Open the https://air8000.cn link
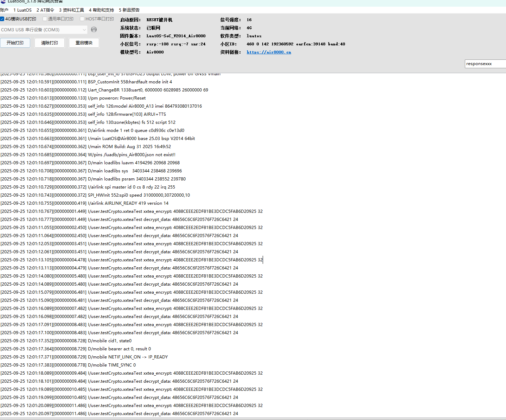The image size is (506, 420). point(269,52)
